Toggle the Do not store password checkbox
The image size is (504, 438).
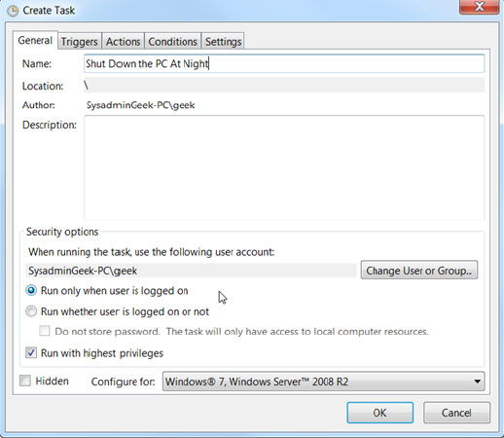coord(45,331)
